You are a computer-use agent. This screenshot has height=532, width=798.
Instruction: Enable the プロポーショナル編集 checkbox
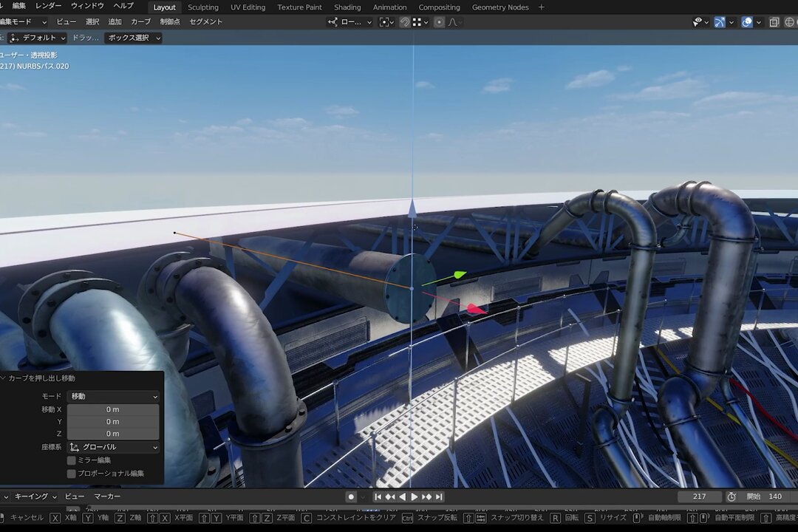pyautogui.click(x=72, y=474)
